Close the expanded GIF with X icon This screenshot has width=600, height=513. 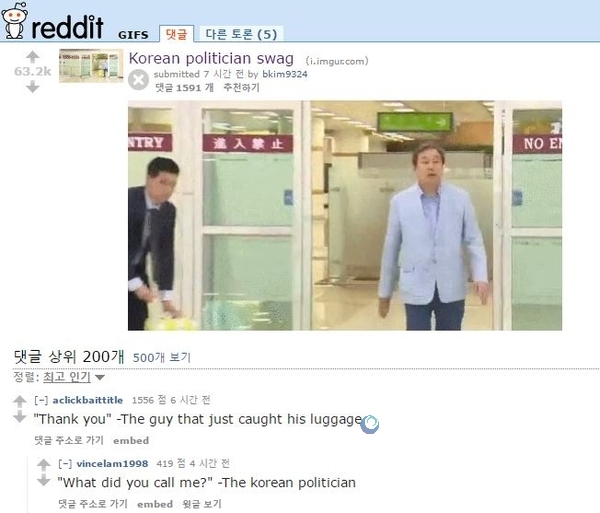click(138, 80)
